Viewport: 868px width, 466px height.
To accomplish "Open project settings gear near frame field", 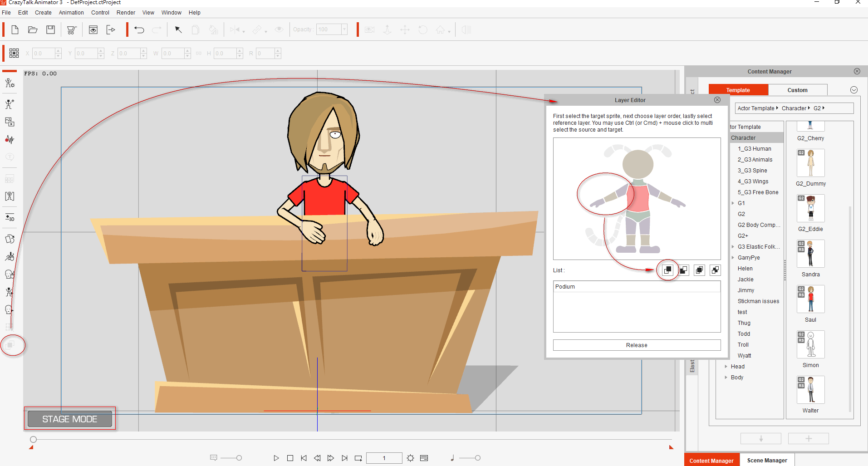I will tap(410, 458).
